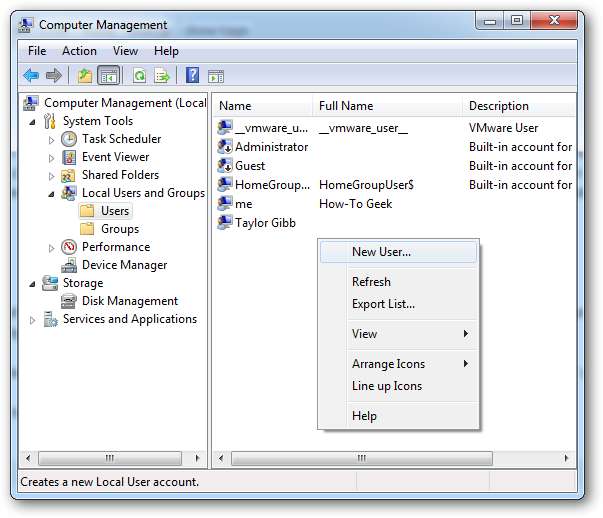Choose New User... from context menu
Screen dimensions: 603x518
(398, 252)
